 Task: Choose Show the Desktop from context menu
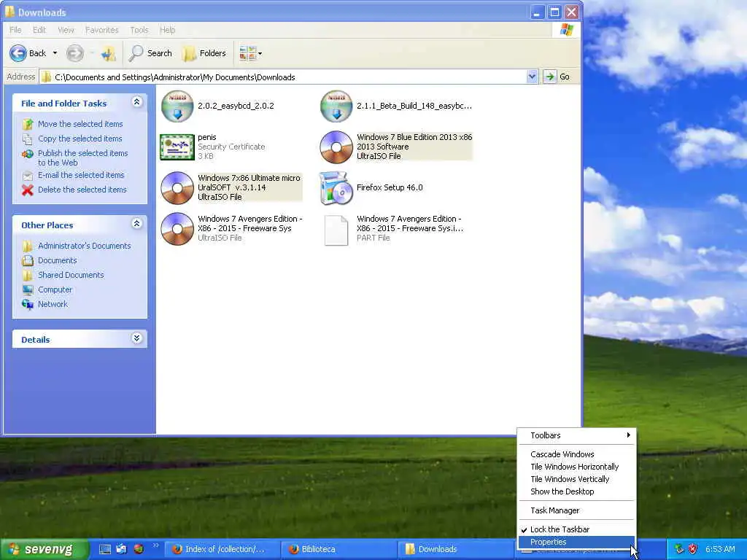(576, 491)
